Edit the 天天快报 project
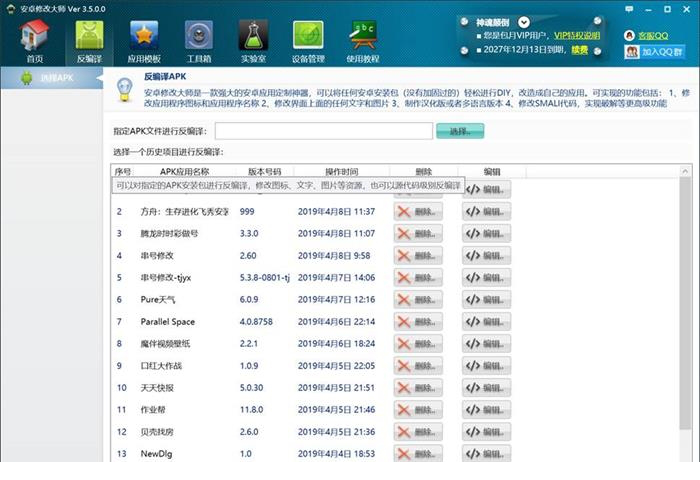 pyautogui.click(x=486, y=388)
